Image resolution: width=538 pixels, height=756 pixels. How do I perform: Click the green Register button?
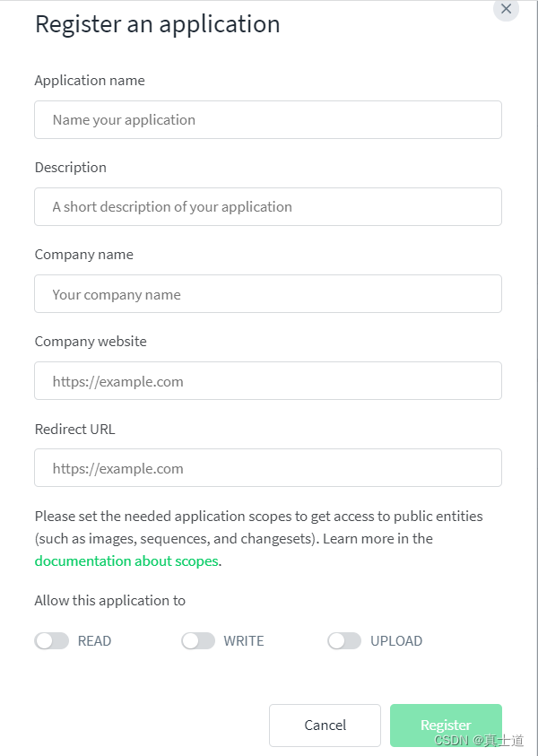(446, 725)
